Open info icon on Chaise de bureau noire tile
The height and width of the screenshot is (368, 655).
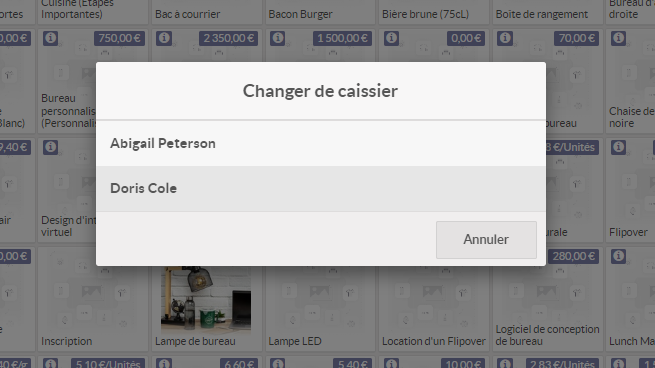[x=618, y=38]
